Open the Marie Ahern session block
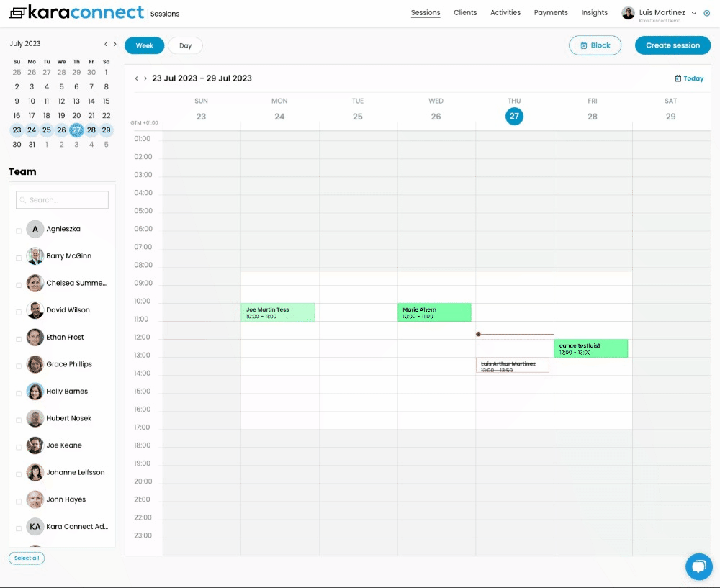This screenshot has width=720, height=588. pos(434,312)
